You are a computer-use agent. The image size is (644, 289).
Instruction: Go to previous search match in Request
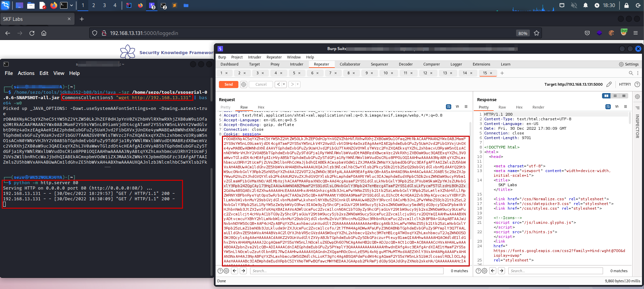coord(235,271)
